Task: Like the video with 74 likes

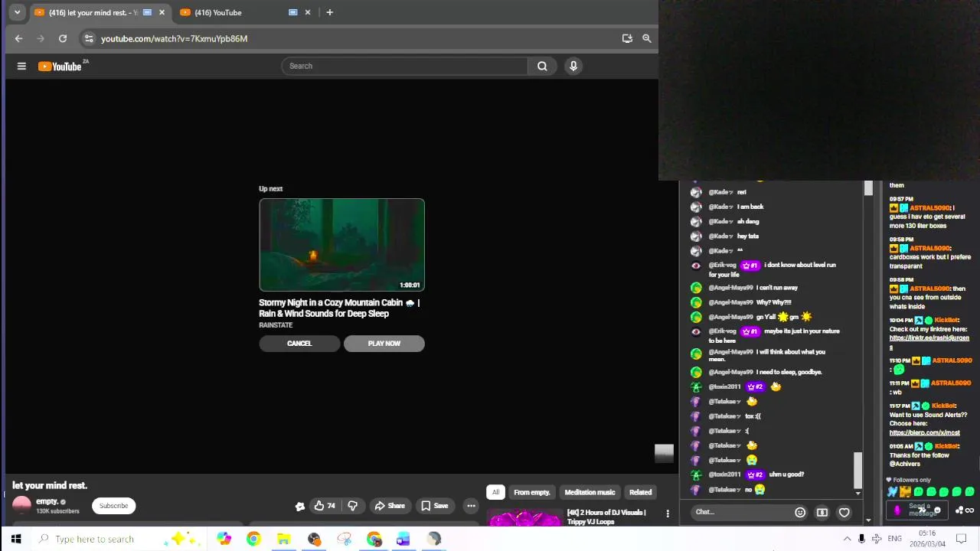Action: click(x=325, y=506)
